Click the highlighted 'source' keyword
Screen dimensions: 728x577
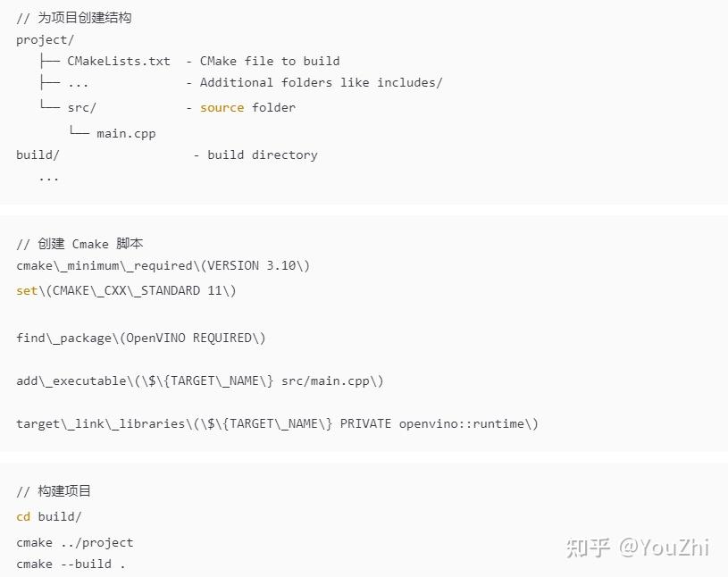pos(222,107)
